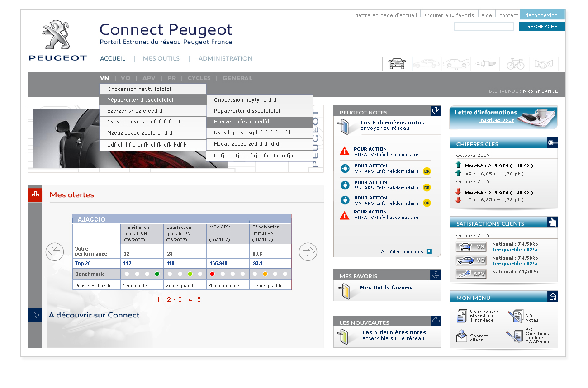This screenshot has width=588, height=388.
Task: Open the contact link
Action: [x=508, y=15]
